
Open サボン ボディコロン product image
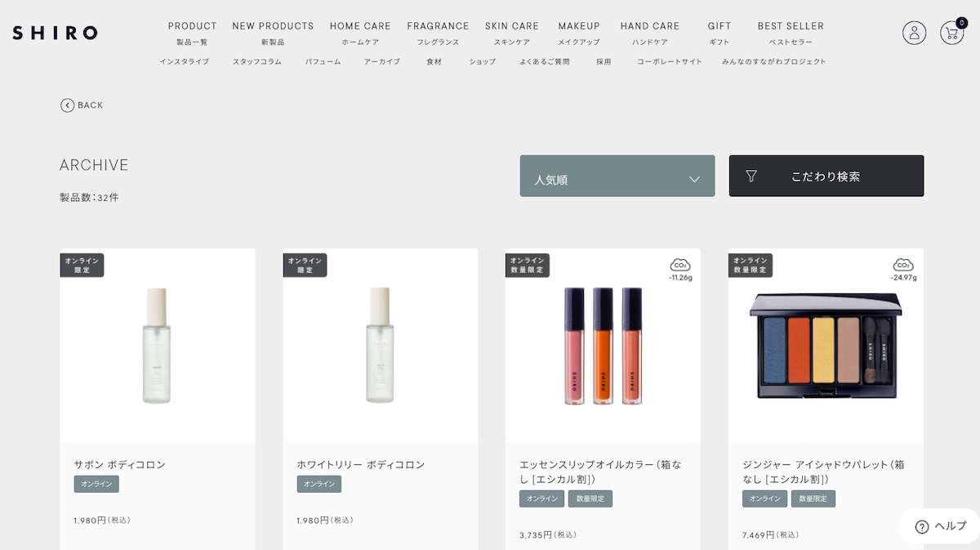157,346
